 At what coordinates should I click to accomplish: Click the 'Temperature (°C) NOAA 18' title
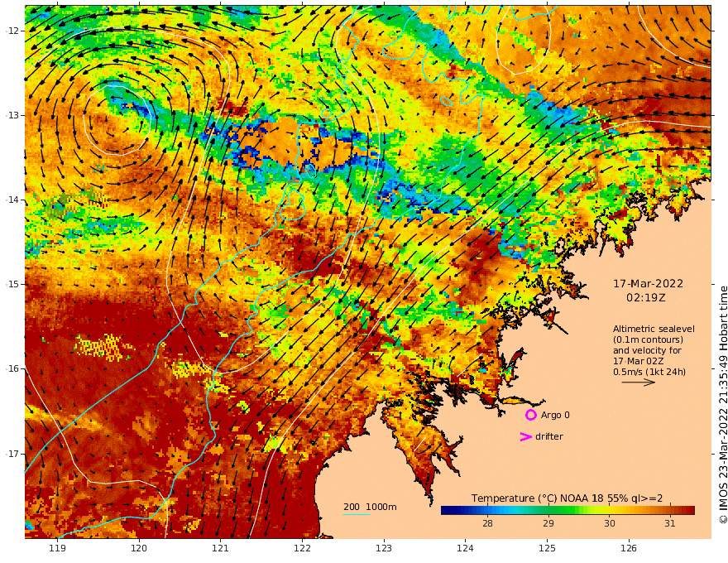coord(537,498)
